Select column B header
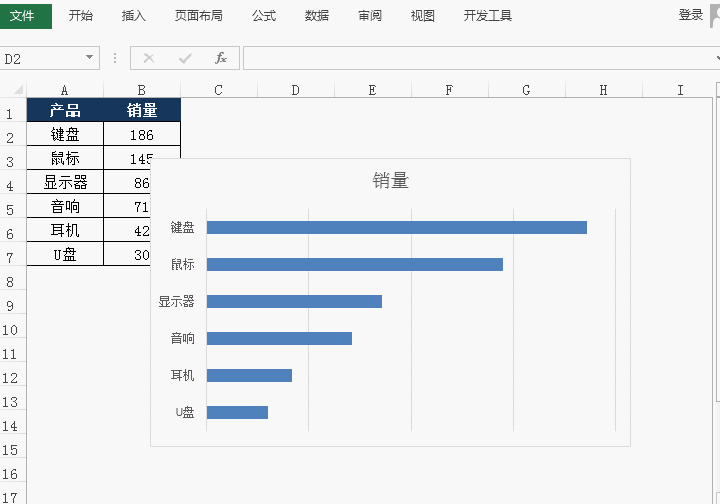 [x=142, y=90]
